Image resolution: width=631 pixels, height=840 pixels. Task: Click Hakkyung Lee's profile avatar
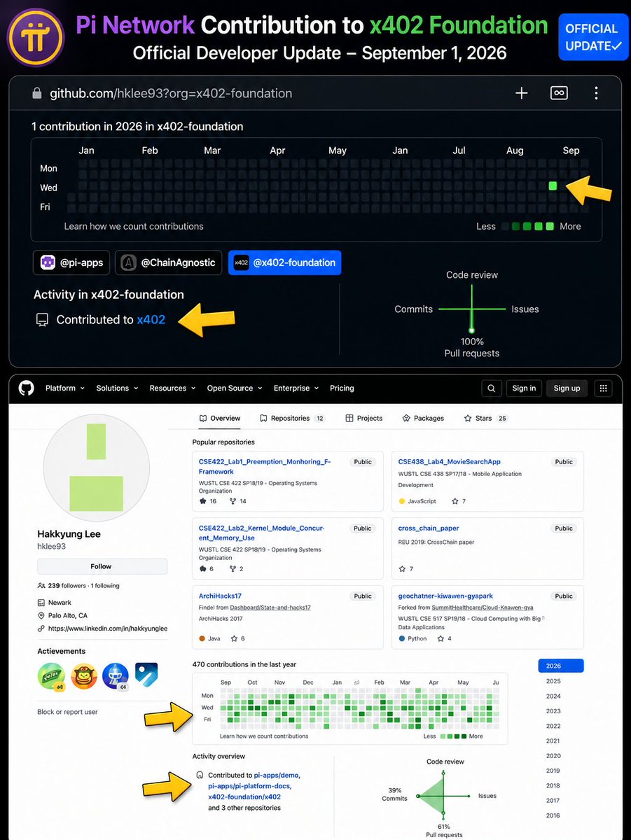coord(97,468)
